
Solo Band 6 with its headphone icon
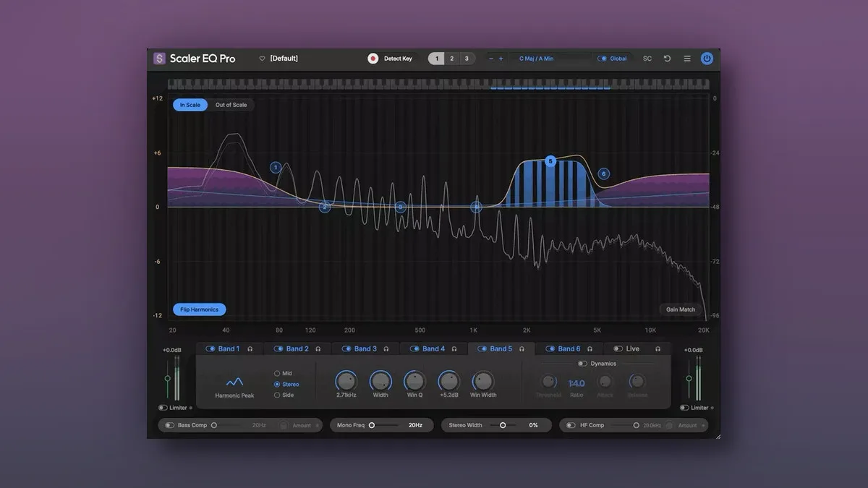[590, 349]
